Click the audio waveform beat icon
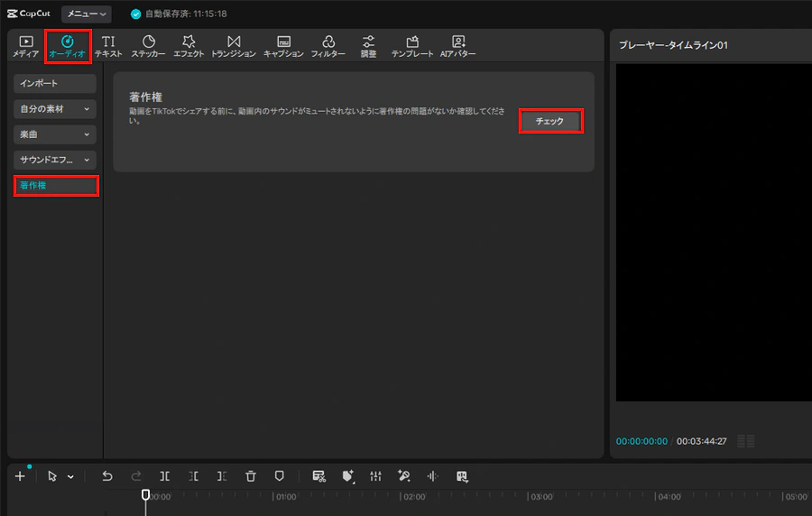This screenshot has height=516, width=812. pyautogui.click(x=432, y=476)
